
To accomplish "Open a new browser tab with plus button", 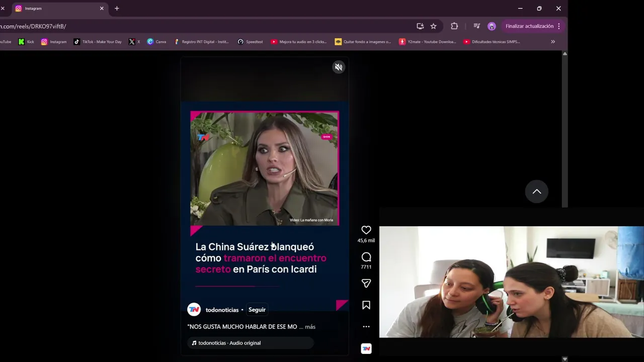I will tap(117, 9).
